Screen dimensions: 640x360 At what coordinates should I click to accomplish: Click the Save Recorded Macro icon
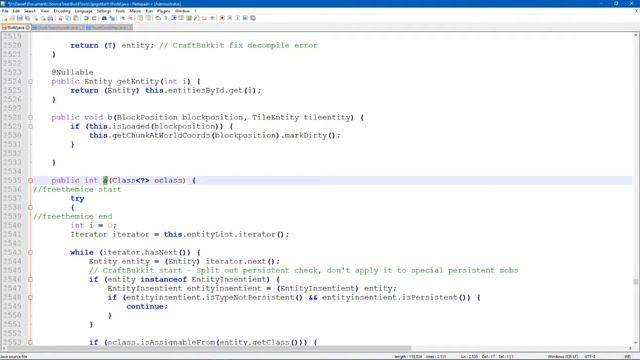click(253, 18)
